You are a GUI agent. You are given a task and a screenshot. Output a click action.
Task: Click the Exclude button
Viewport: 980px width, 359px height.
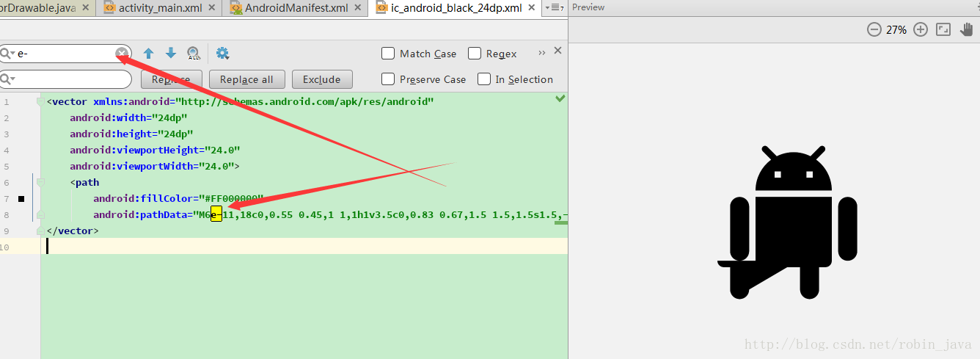322,79
